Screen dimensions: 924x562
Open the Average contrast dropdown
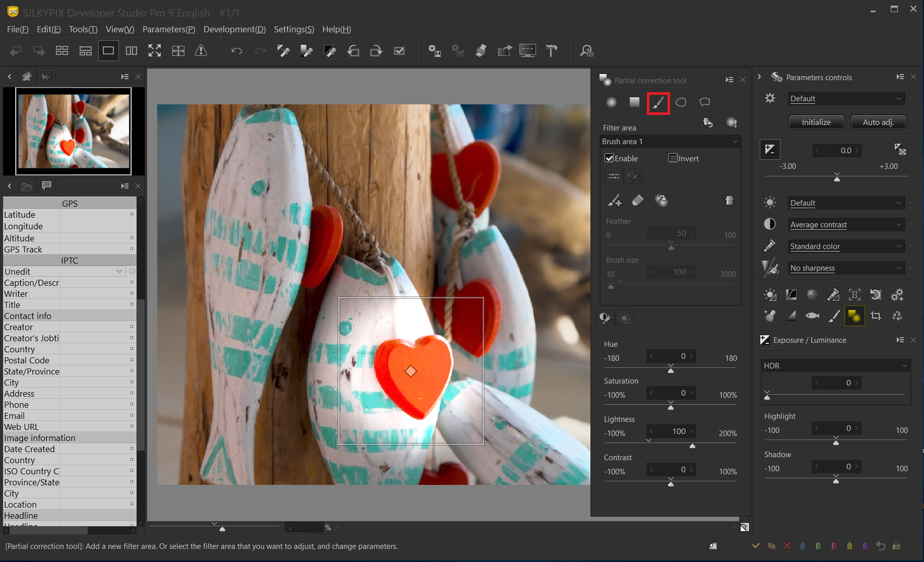point(846,225)
